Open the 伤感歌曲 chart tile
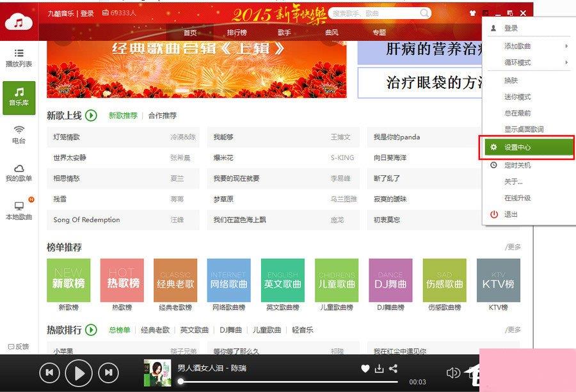This screenshot has width=576, height=392. click(445, 281)
